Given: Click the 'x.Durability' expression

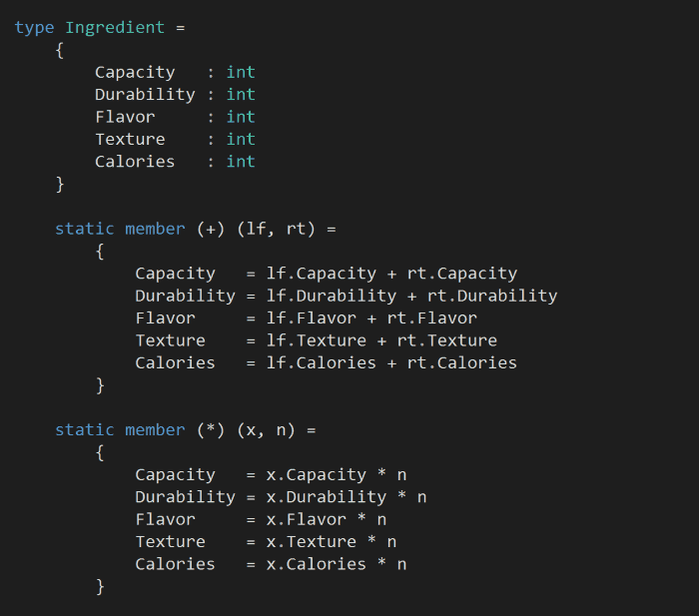Looking at the screenshot, I should (x=326, y=496).
